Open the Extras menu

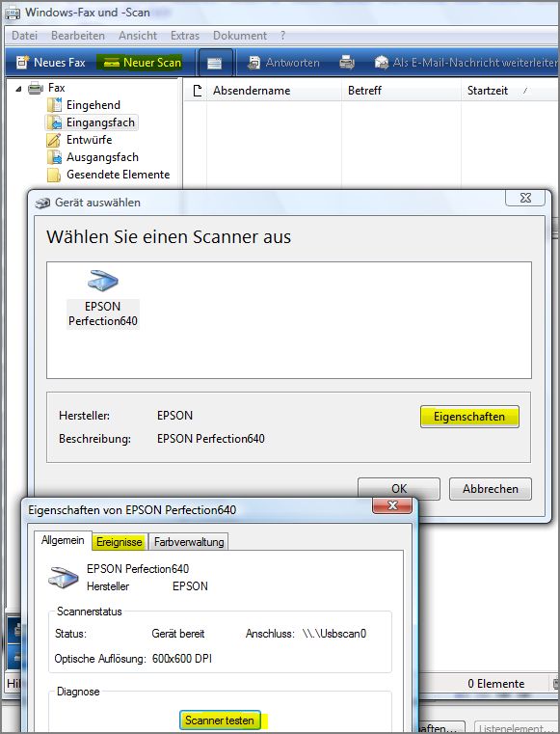pos(185,36)
